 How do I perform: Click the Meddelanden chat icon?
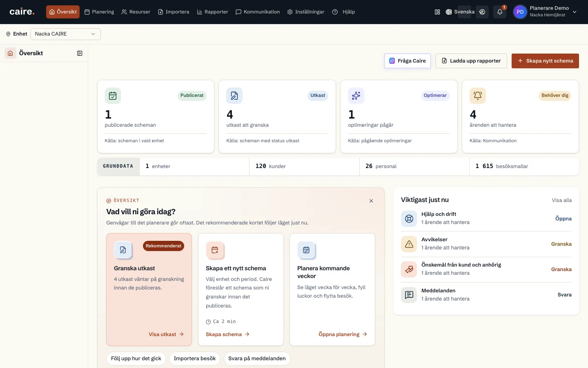point(409,295)
